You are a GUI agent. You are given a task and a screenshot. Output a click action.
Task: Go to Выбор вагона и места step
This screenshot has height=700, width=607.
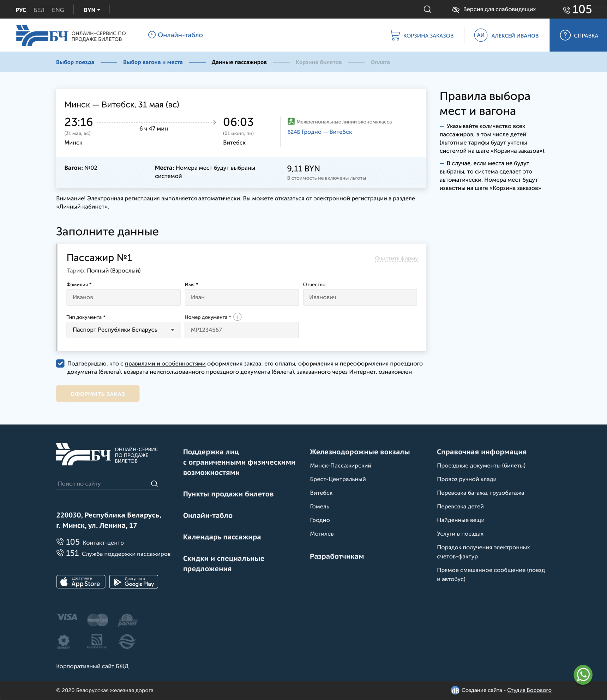[153, 62]
